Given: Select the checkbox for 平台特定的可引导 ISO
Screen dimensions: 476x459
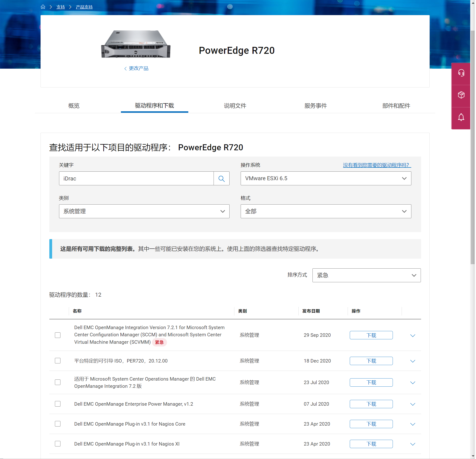Looking at the screenshot, I should [x=57, y=361].
